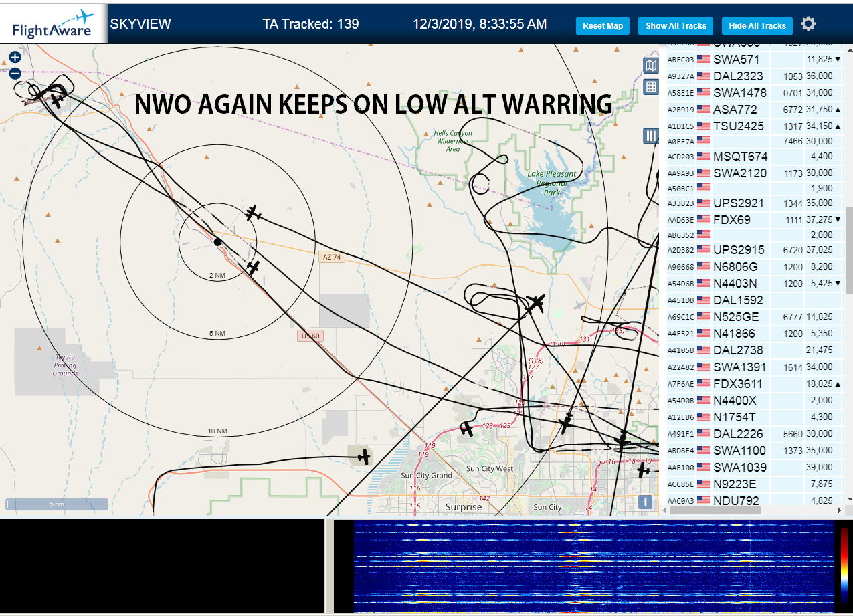Click Hide All Tracks button
853x616 pixels.
[757, 26]
